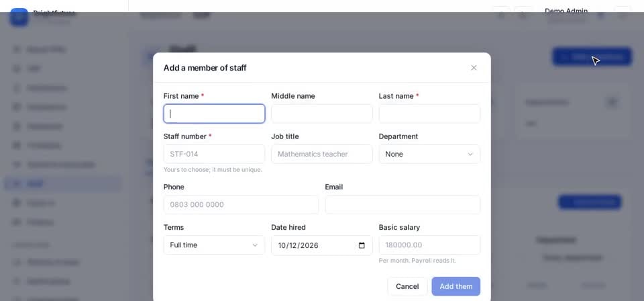
Task: Click the 'Yours to choose; it must be unique.' hint
Action: [x=213, y=169]
